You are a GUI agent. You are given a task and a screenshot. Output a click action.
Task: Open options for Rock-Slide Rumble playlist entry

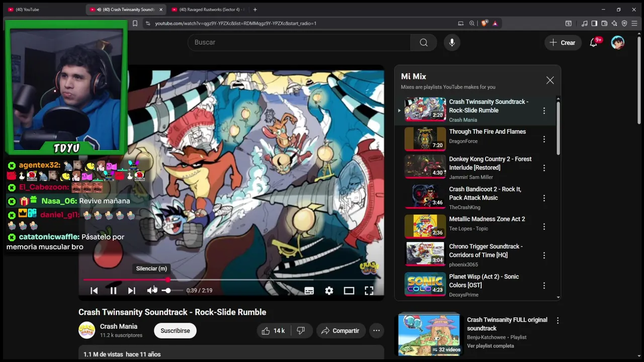[544, 111]
